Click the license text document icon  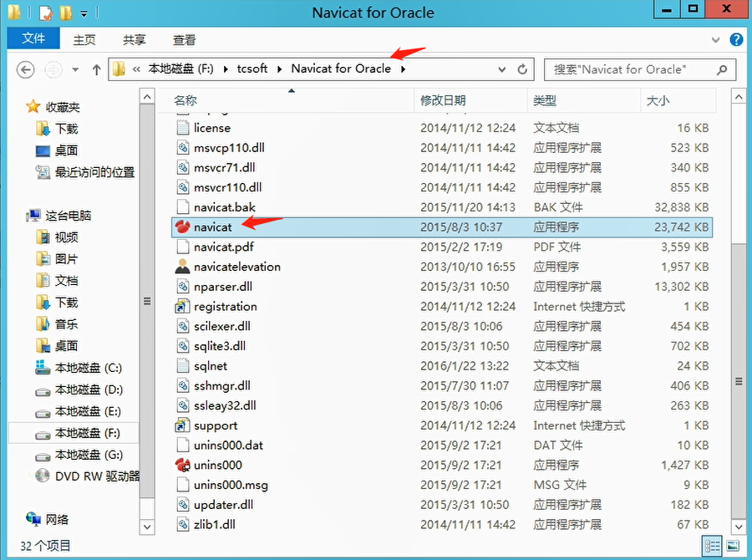[x=183, y=128]
